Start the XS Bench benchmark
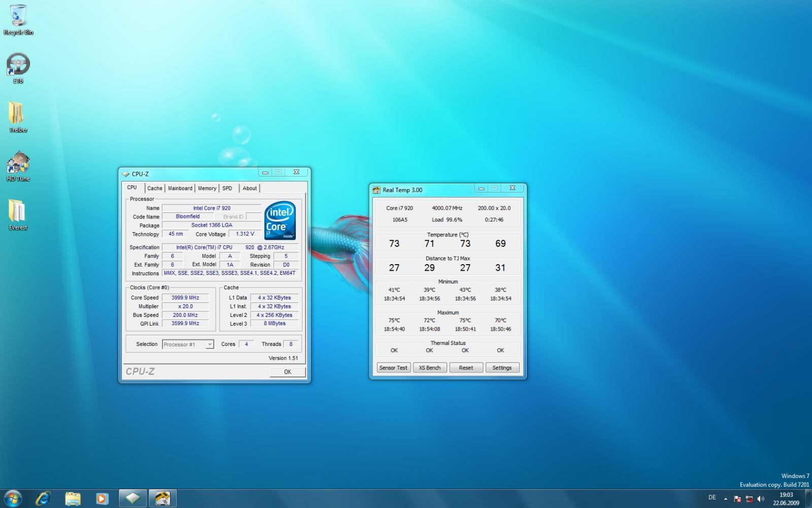The image size is (812, 508). pyautogui.click(x=430, y=368)
